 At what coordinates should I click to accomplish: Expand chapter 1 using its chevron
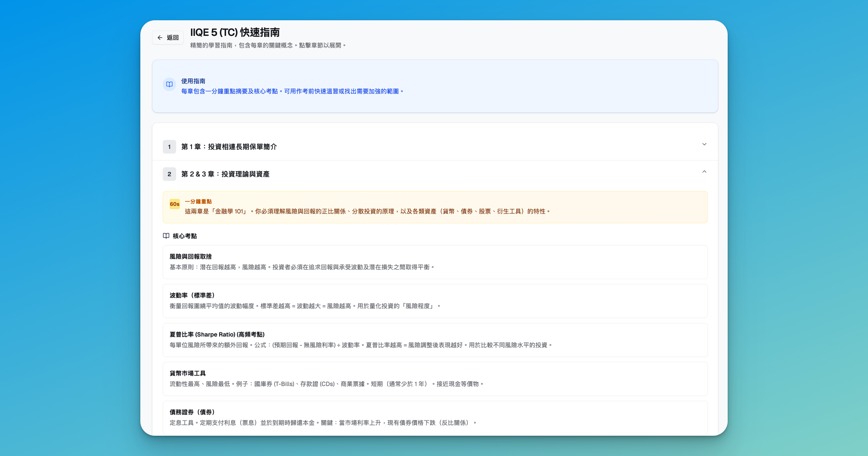click(704, 144)
